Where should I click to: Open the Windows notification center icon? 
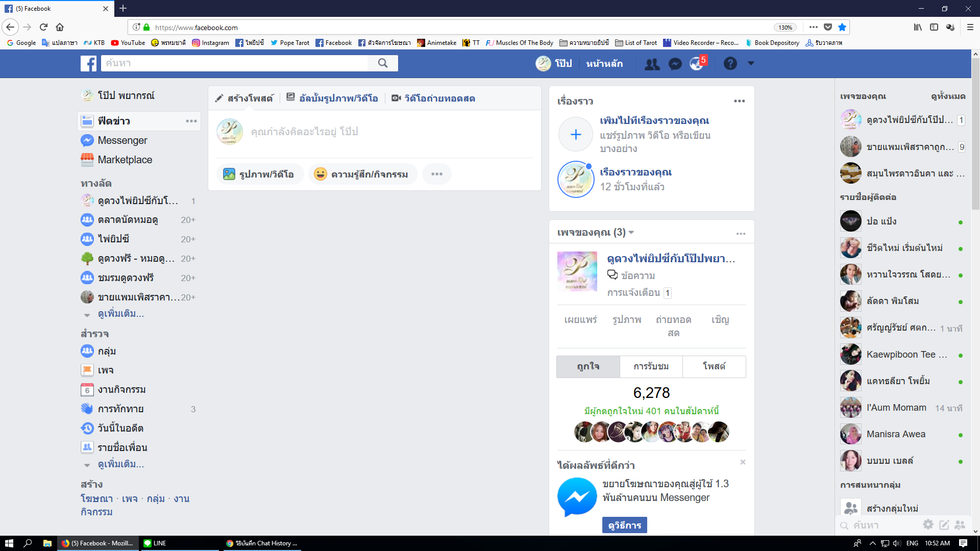[963, 543]
